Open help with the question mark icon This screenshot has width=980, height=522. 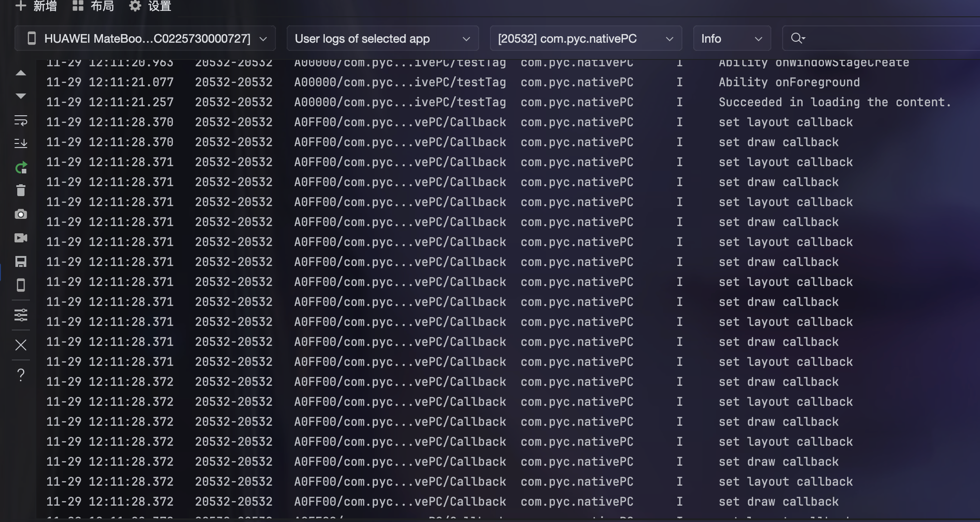[x=21, y=375]
